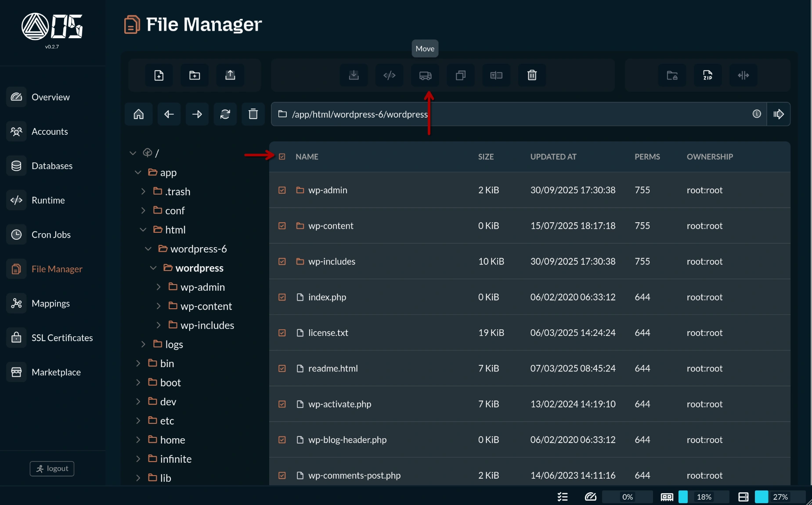Go to home directory icon
The width and height of the screenshot is (812, 505).
click(x=139, y=114)
